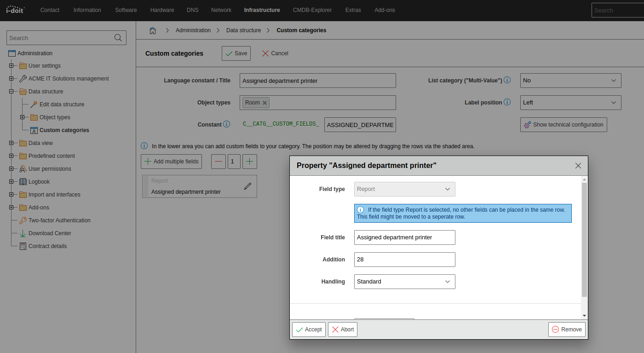Open the Hardware menu

(162, 10)
